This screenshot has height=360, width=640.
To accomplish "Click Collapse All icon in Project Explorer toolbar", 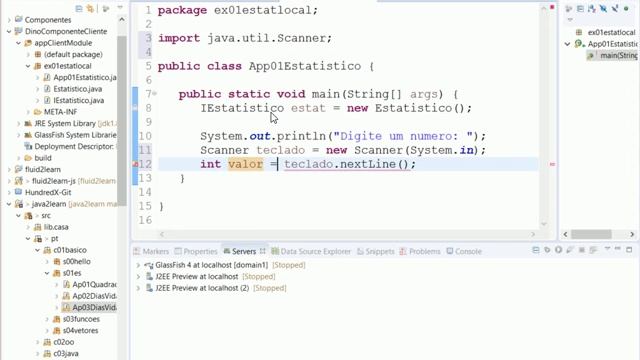I will [79, 8].
